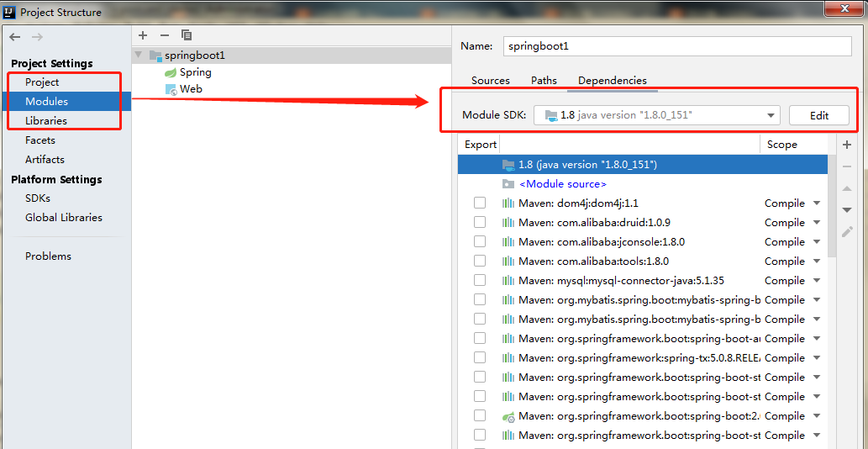The width and height of the screenshot is (868, 449).
Task: Open Artifacts settings
Action: [x=45, y=160]
